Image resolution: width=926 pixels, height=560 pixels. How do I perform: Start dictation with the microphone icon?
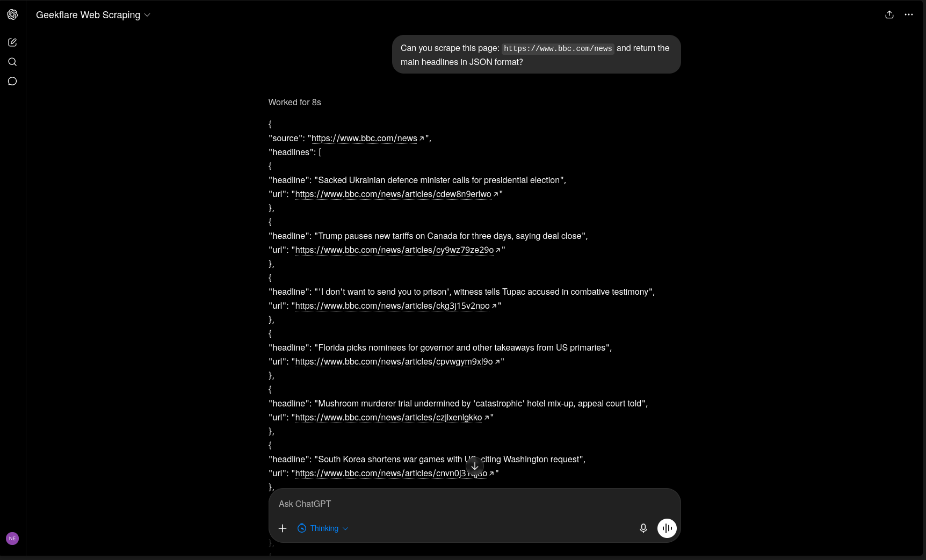643,528
